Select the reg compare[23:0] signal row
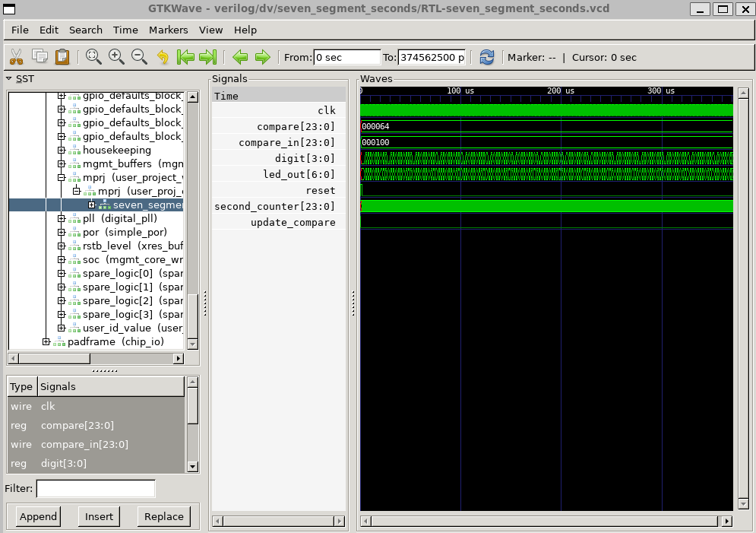Viewport: 756px width, 533px height. (x=96, y=426)
